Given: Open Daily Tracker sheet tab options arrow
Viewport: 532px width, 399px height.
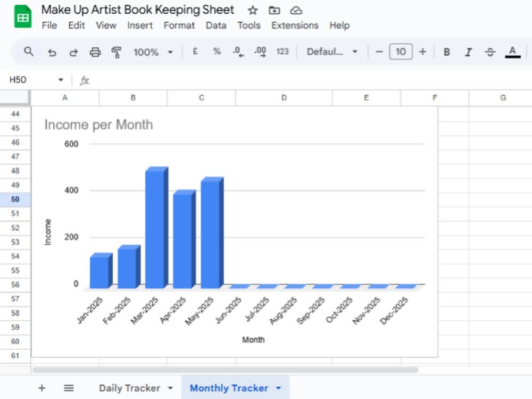Looking at the screenshot, I should point(170,388).
